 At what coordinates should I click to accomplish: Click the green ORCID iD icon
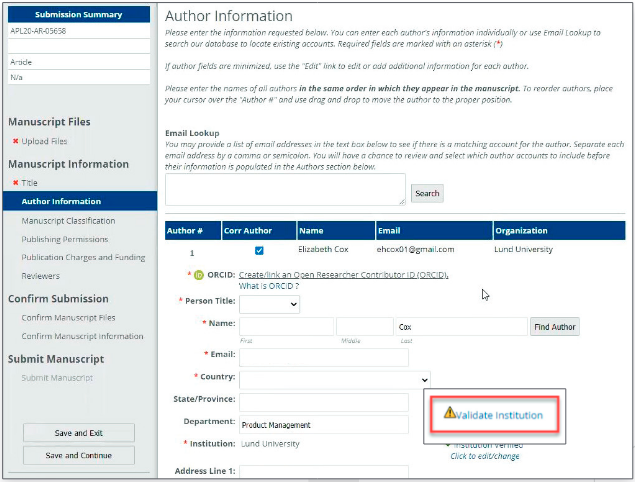198,275
